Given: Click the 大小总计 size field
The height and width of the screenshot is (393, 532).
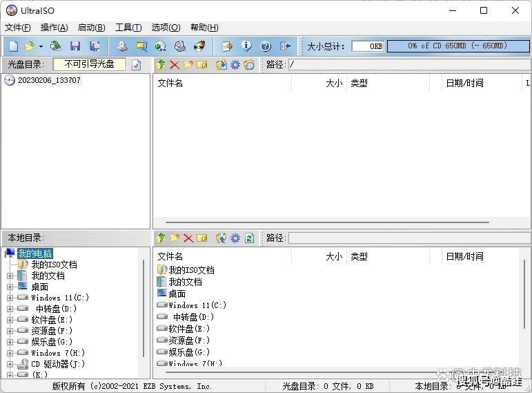Looking at the screenshot, I should tap(368, 46).
